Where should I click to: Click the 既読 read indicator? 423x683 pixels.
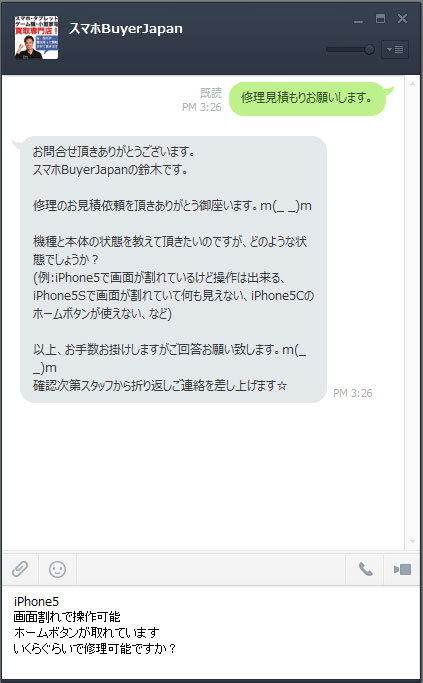click(x=211, y=93)
